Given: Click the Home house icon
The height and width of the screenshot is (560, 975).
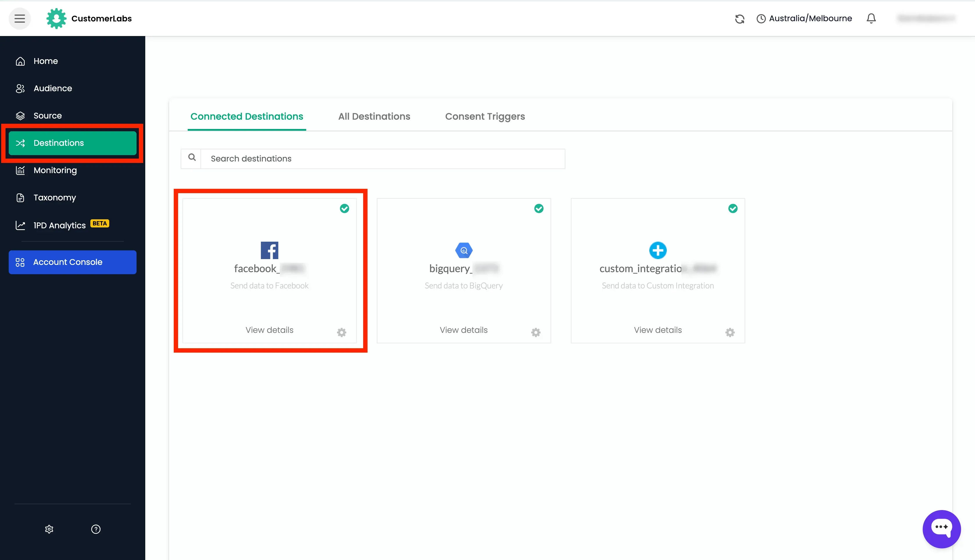Looking at the screenshot, I should [x=20, y=61].
